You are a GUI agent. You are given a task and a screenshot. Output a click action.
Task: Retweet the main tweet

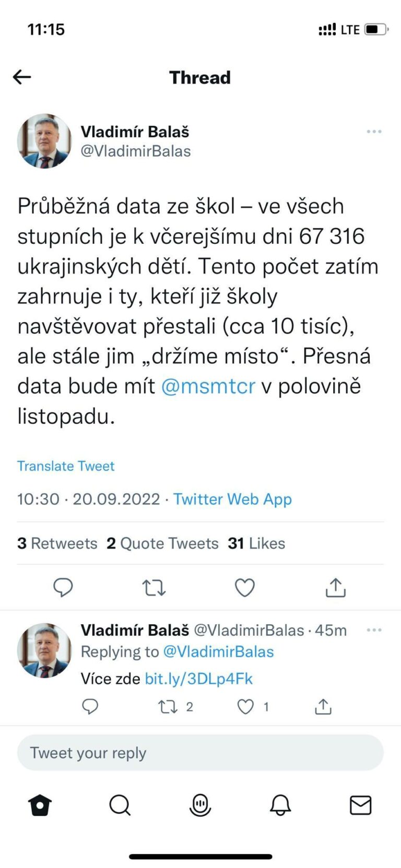click(x=154, y=588)
